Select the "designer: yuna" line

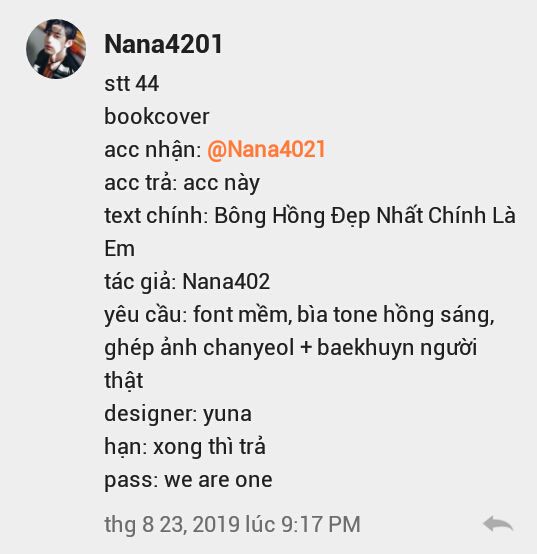pos(178,414)
